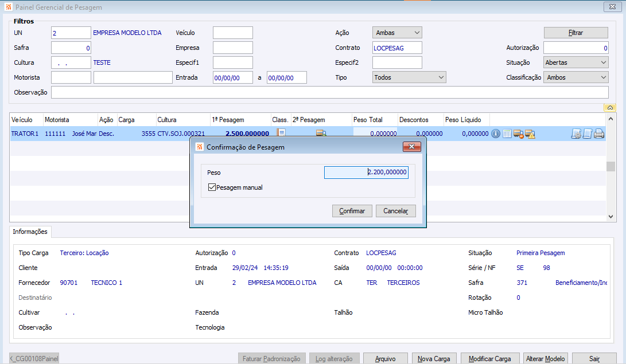Click the Cultura column header

pyautogui.click(x=183, y=120)
